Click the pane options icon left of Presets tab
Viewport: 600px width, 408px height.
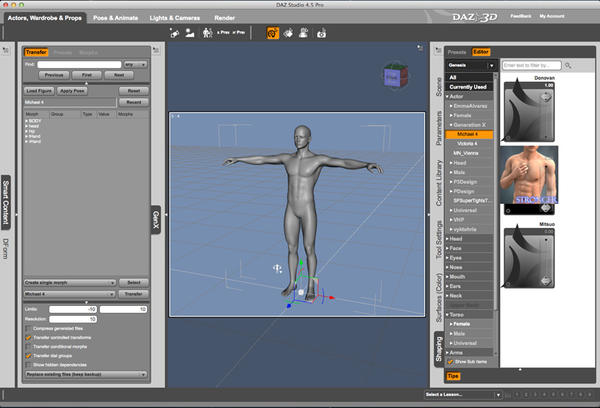(x=438, y=50)
